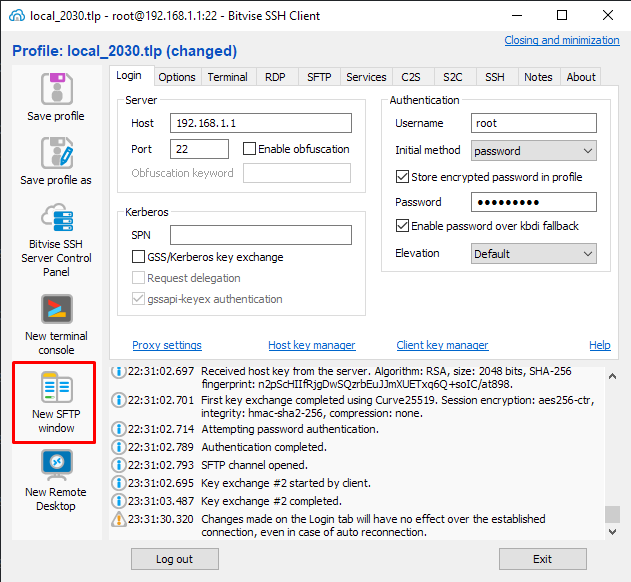Click the Host input field
631x582 pixels.
coord(261,123)
